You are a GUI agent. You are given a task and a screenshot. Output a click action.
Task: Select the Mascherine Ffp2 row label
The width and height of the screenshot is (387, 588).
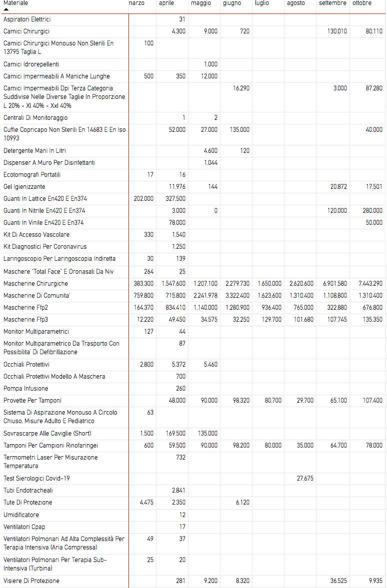tap(25, 308)
